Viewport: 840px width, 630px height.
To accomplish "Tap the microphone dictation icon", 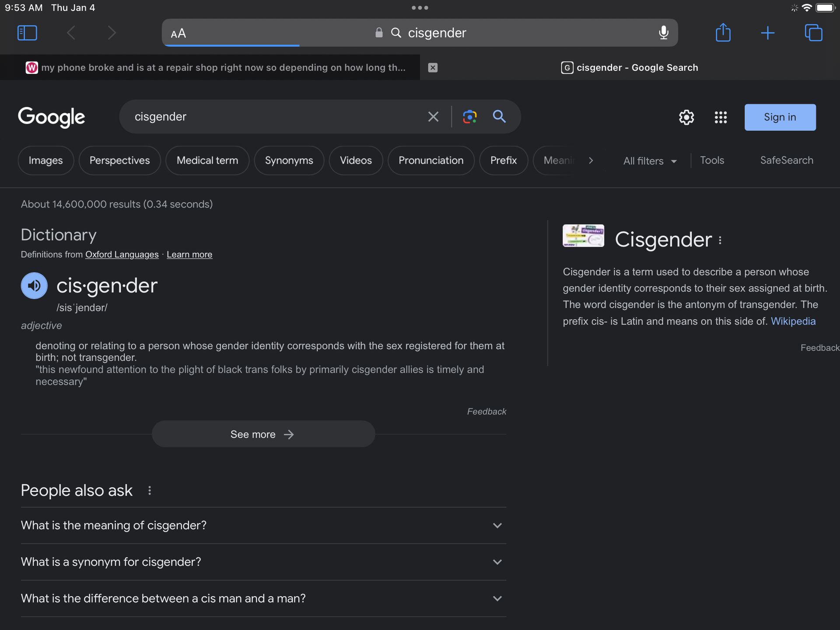I will (663, 33).
